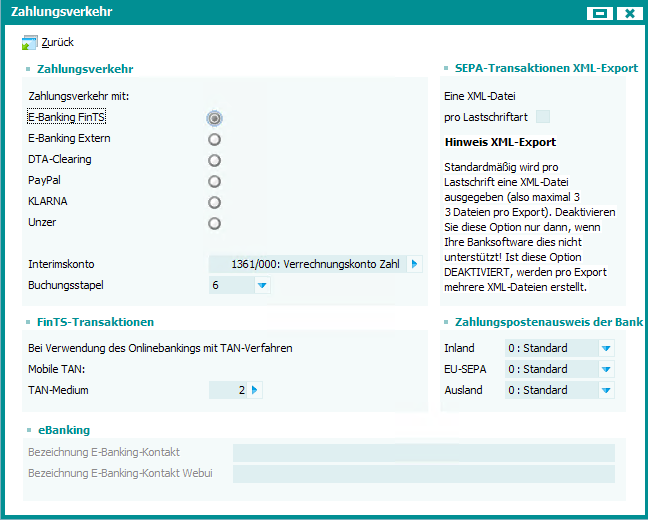Open the Ausland Standard dropdown
The image size is (648, 520).
pos(606,390)
